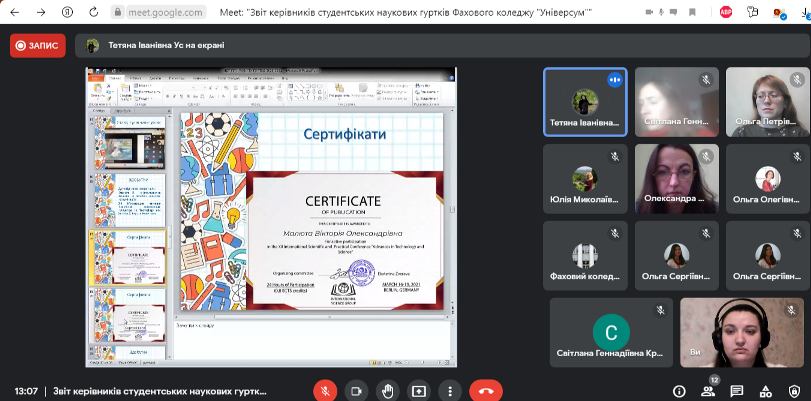Open options on Тетяна Іванівна's tile

point(614,80)
